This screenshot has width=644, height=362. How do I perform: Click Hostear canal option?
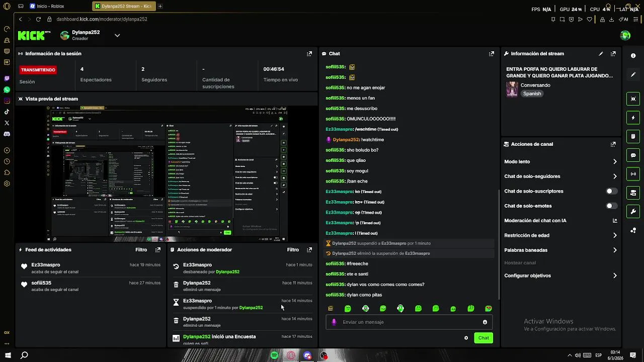[520, 262]
